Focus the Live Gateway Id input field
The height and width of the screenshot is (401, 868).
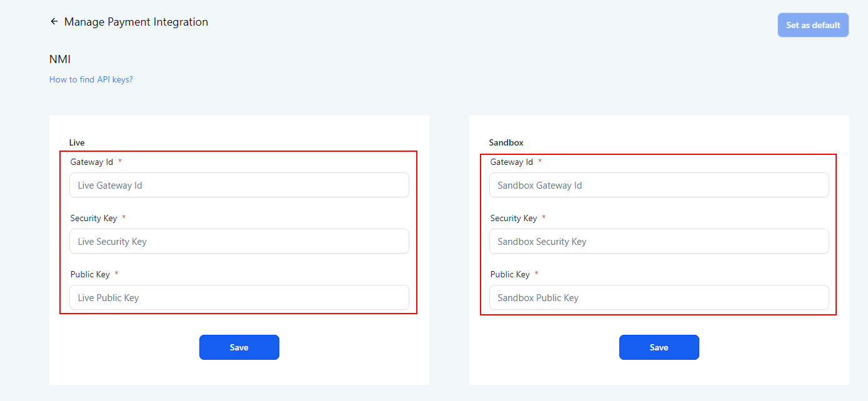pos(239,186)
